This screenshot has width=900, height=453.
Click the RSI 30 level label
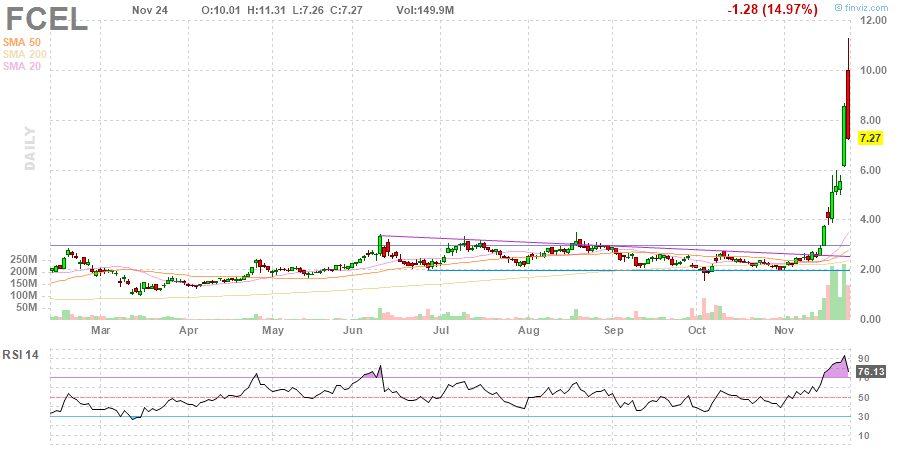pos(863,416)
